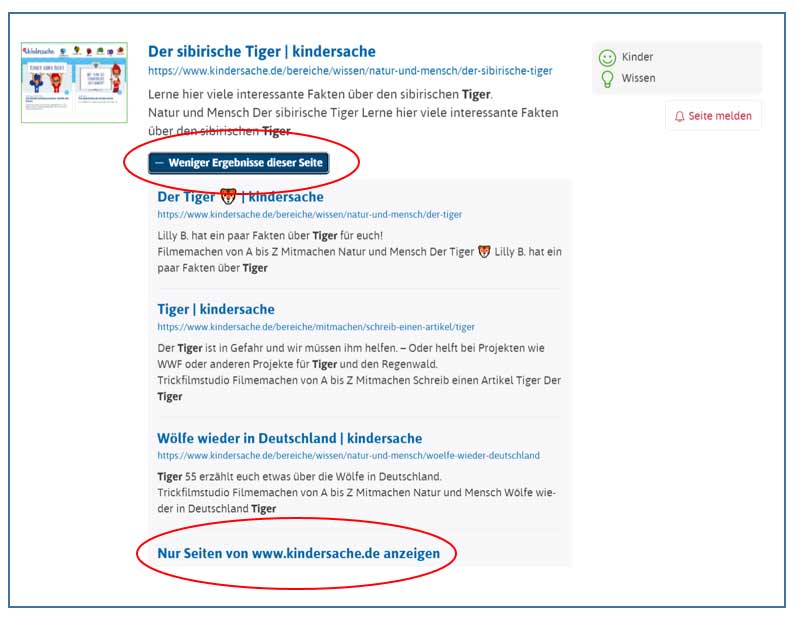
Task: Click the bell icon beside Seite melden
Action: [x=680, y=116]
